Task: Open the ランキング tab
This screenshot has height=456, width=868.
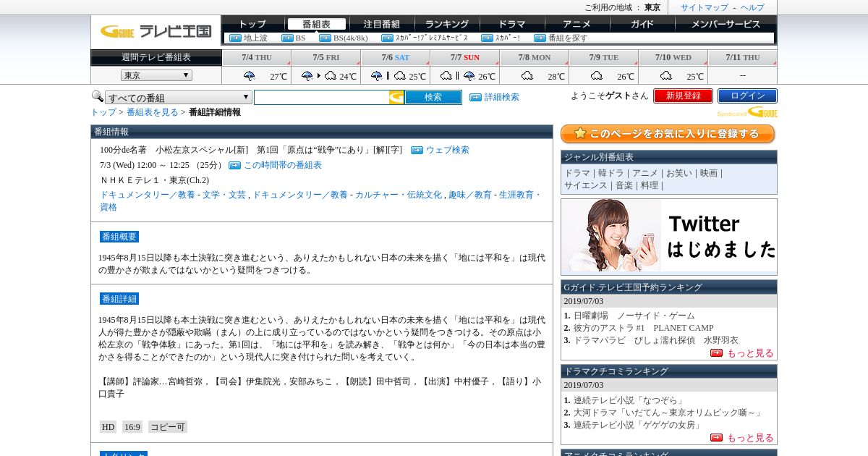Action: (447, 24)
